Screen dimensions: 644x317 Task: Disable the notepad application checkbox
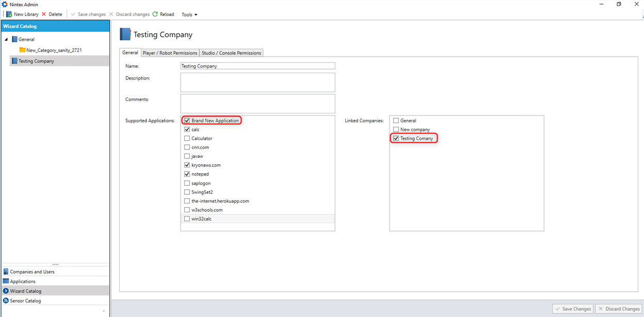coord(187,174)
